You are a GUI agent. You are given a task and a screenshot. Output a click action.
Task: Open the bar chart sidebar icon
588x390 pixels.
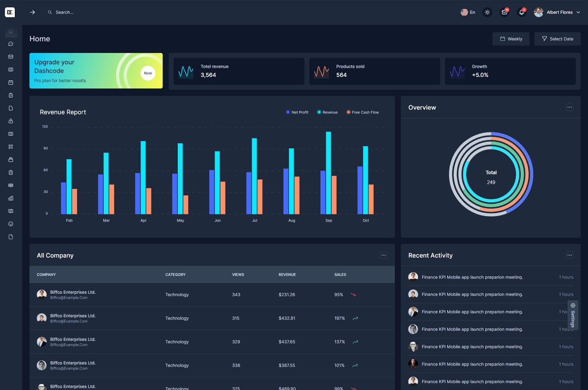(11, 198)
